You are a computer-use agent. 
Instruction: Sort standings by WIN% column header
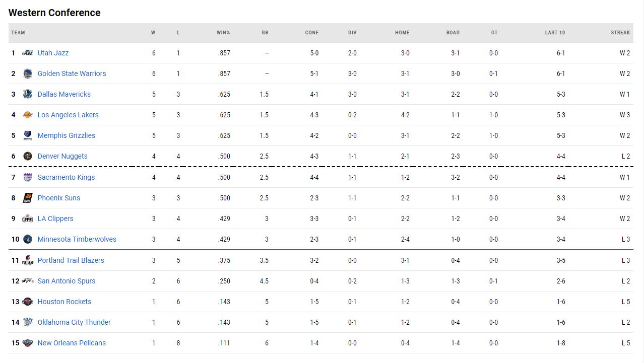click(x=223, y=33)
